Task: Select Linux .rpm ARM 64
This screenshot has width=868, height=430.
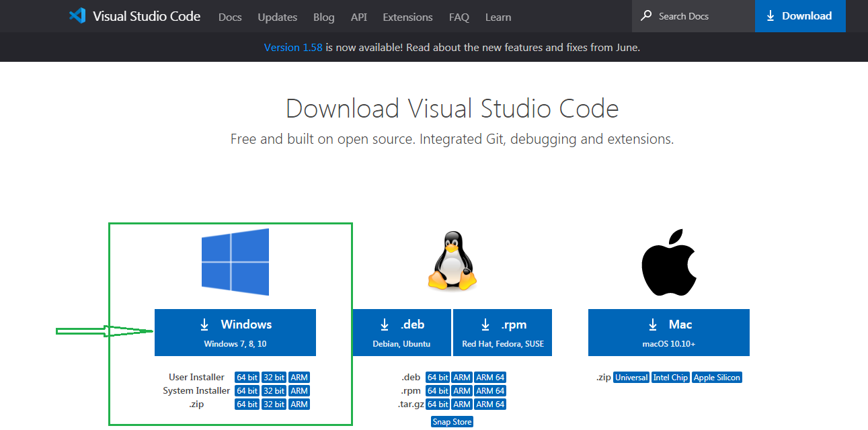Action: click(490, 391)
